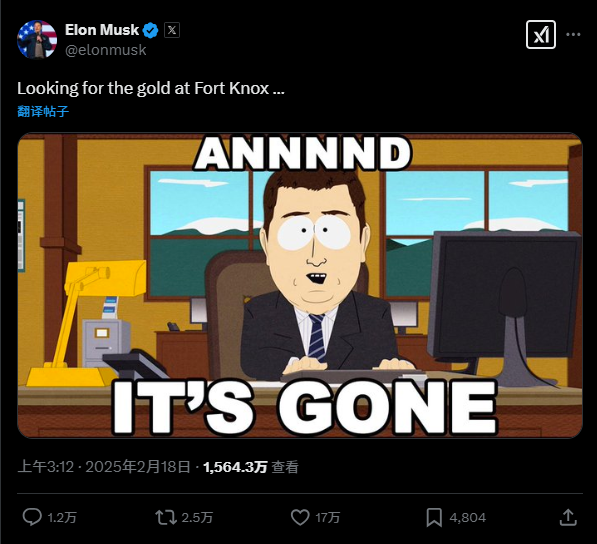
Task: Click the blue verified checkmark badge
Action: click(150, 30)
